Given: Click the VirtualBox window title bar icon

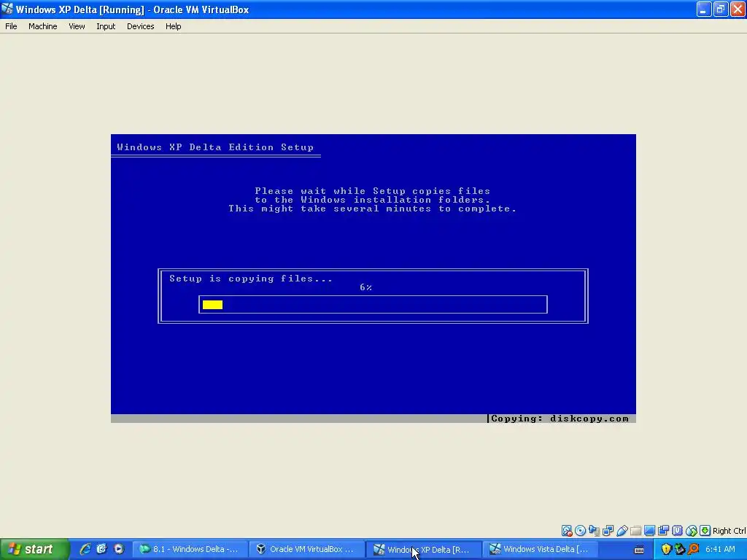Looking at the screenshot, I should 7,9.
